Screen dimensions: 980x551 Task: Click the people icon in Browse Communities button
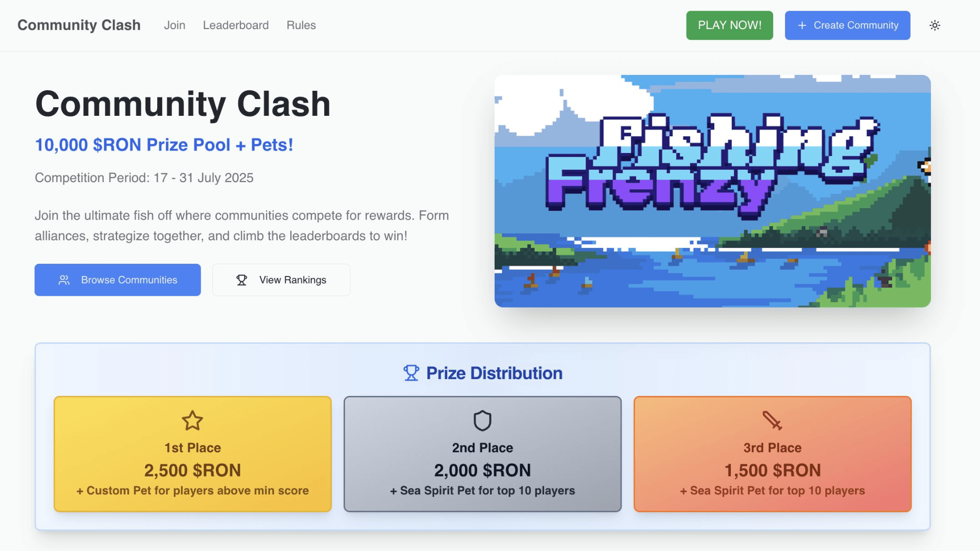click(x=63, y=280)
